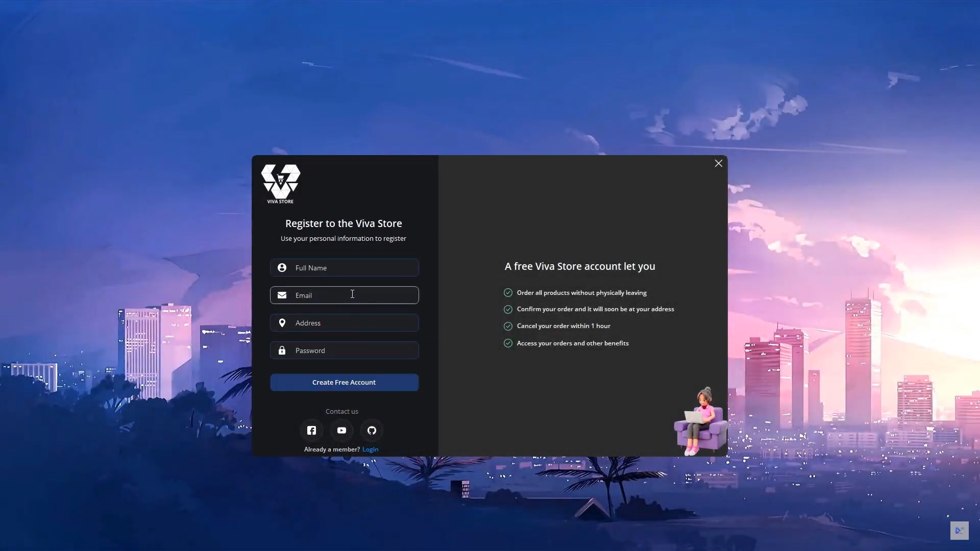
Task: Open the YouTube contact icon
Action: click(x=341, y=430)
